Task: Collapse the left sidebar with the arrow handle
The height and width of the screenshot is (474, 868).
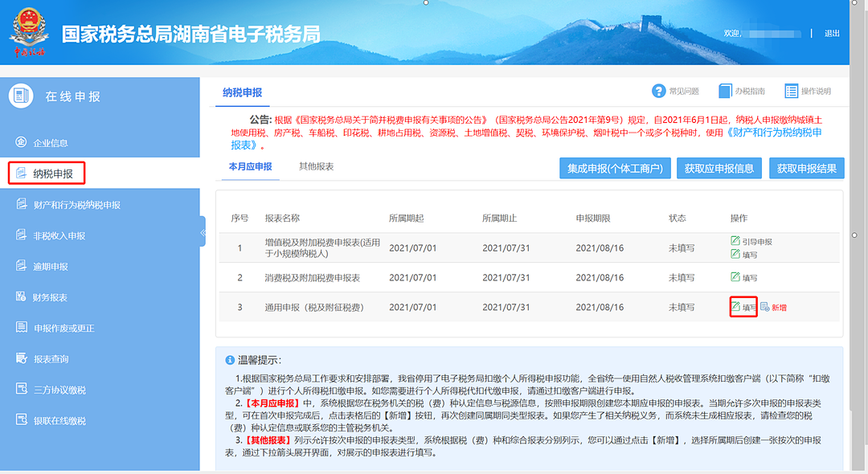Action: coord(203,233)
